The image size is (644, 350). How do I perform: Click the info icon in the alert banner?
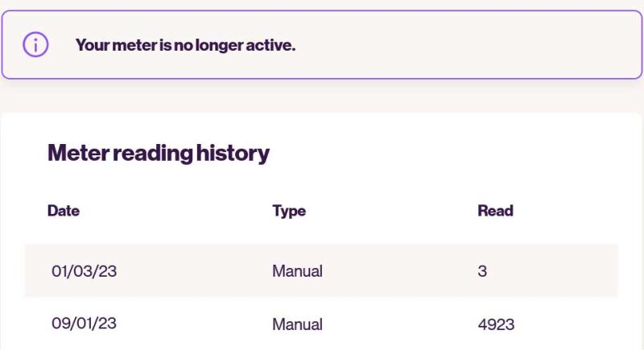point(35,44)
